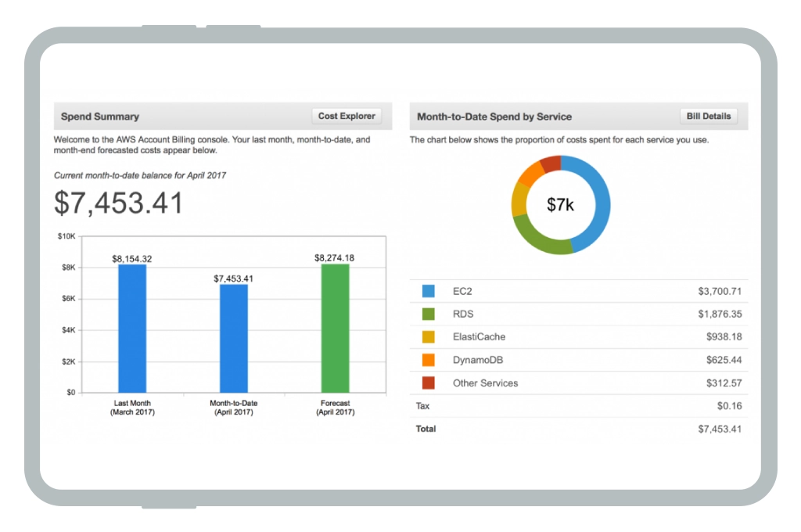The width and height of the screenshot is (801, 532).
Task: Click the Month-to-Date Spend by Service title
Action: pyautogui.click(x=494, y=117)
